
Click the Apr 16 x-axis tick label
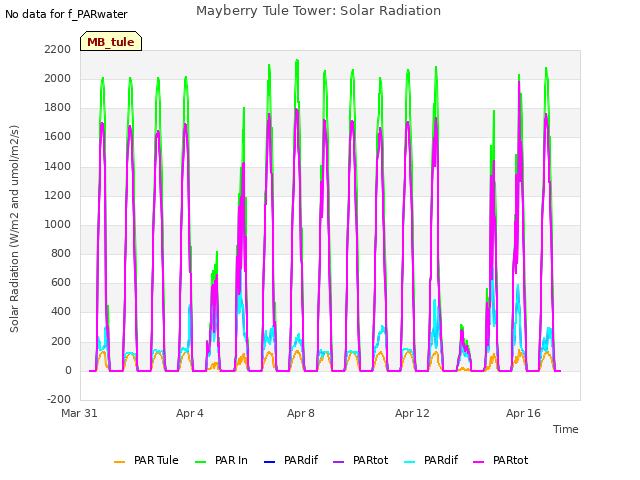pyautogui.click(x=523, y=413)
